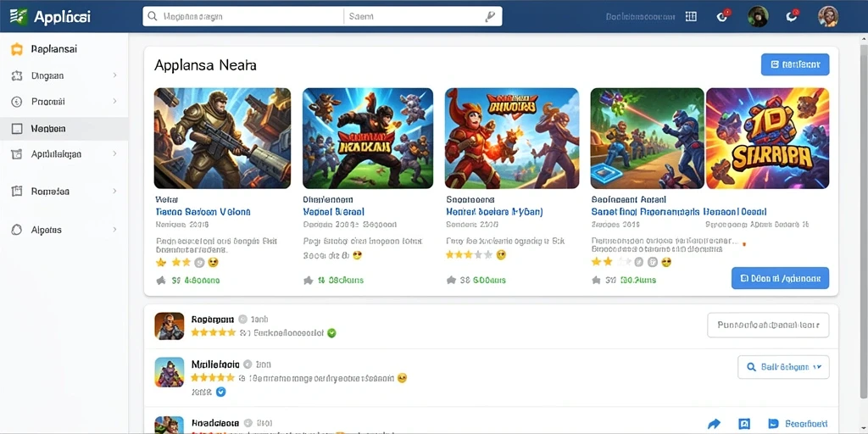Expand the Dingaan sidebar chevron
The width and height of the screenshot is (868, 434).
pos(114,75)
